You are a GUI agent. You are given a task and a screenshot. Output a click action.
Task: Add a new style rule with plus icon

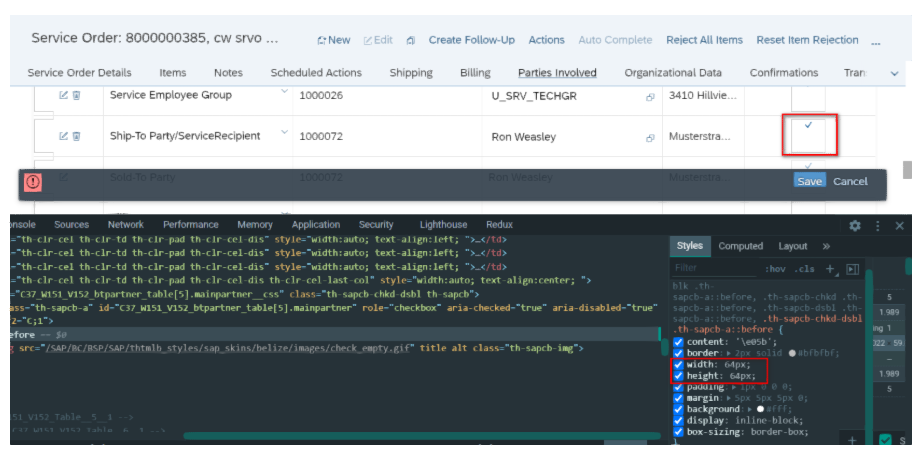coord(830,268)
